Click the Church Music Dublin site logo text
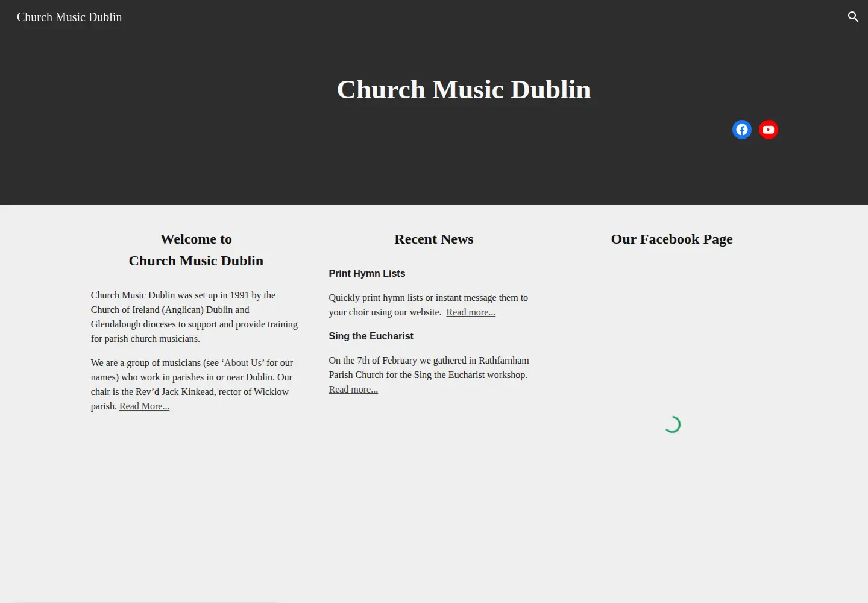The width and height of the screenshot is (868, 603). point(69,17)
